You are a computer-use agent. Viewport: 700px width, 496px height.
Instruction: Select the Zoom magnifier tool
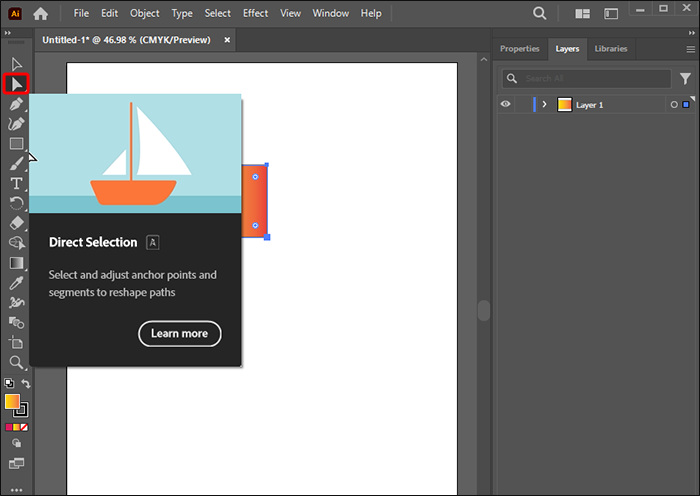[x=16, y=362]
